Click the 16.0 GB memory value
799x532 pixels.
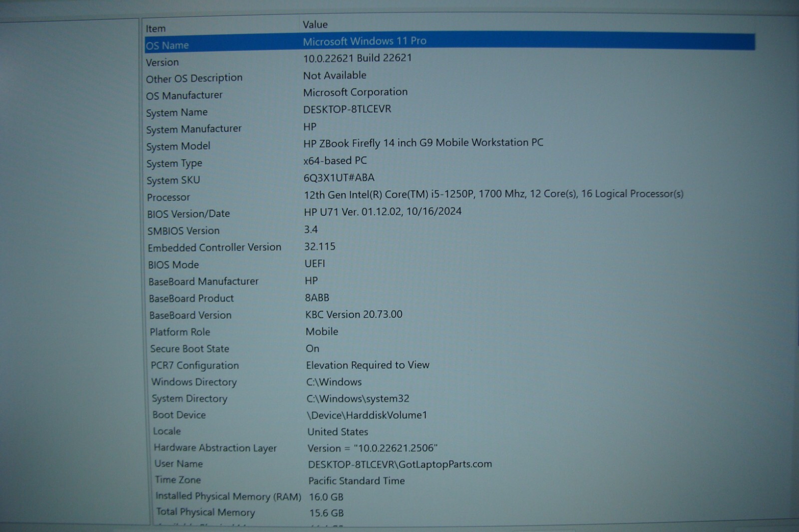coord(326,497)
